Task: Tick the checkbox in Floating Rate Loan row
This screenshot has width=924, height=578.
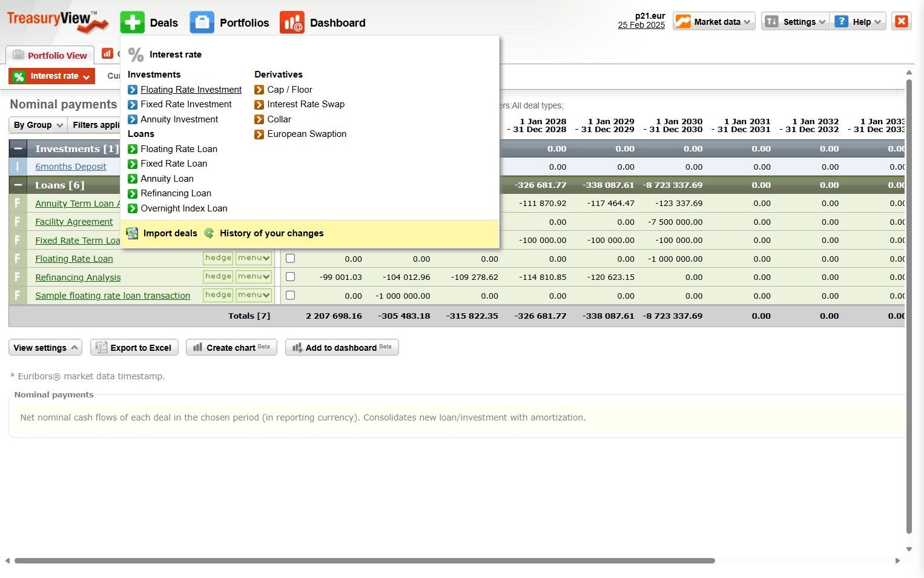Action: (x=291, y=258)
